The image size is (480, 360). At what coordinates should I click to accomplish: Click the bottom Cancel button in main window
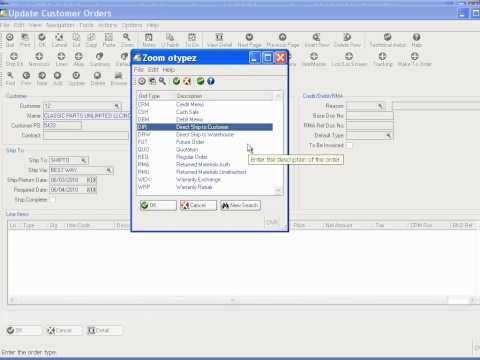(64, 330)
